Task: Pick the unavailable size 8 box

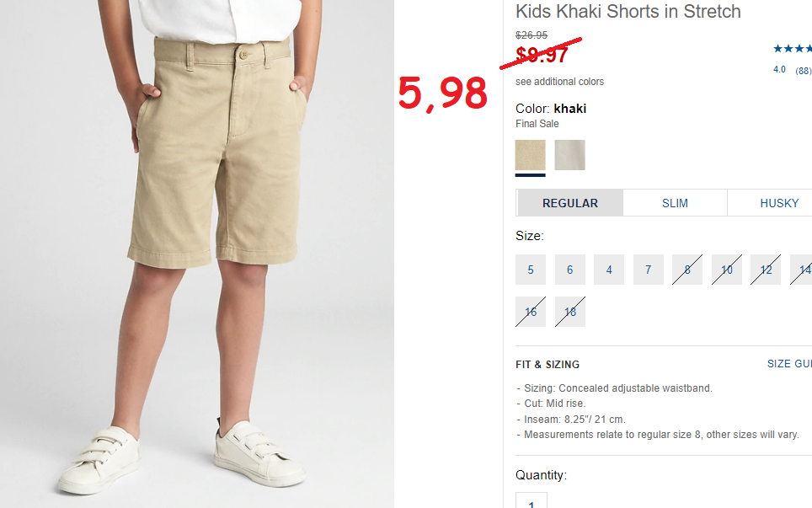Action: click(687, 270)
